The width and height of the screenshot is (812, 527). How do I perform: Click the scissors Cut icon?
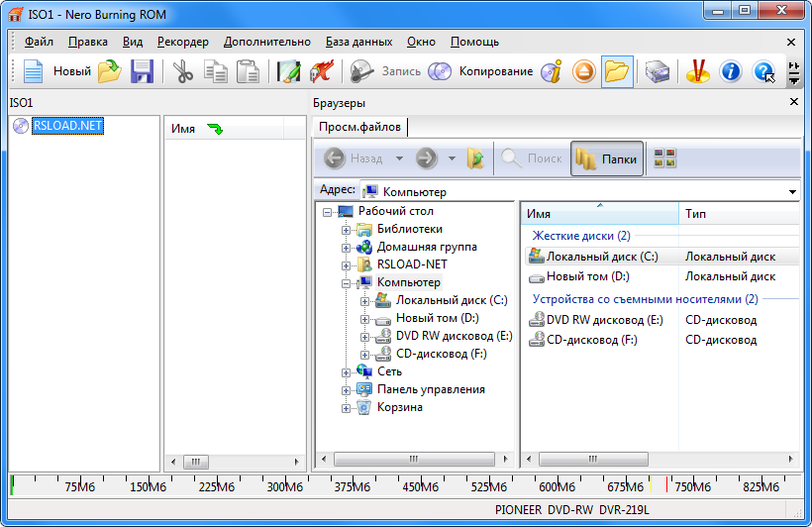click(x=183, y=71)
